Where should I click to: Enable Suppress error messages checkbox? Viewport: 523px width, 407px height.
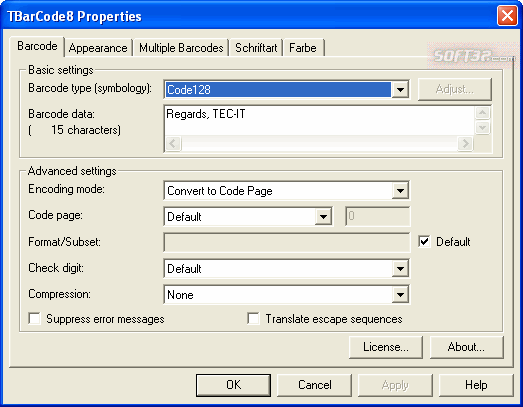pos(35,319)
